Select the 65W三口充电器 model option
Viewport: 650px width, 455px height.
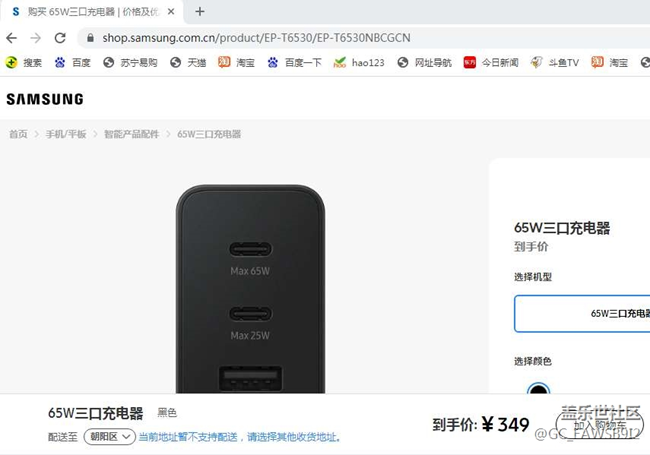[x=582, y=314]
